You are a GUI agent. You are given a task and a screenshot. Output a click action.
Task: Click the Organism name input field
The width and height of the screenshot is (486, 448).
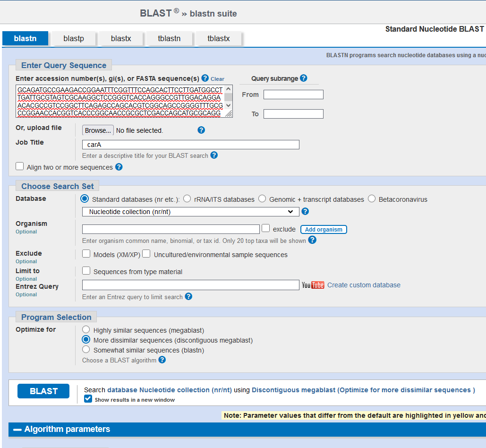[x=171, y=229]
